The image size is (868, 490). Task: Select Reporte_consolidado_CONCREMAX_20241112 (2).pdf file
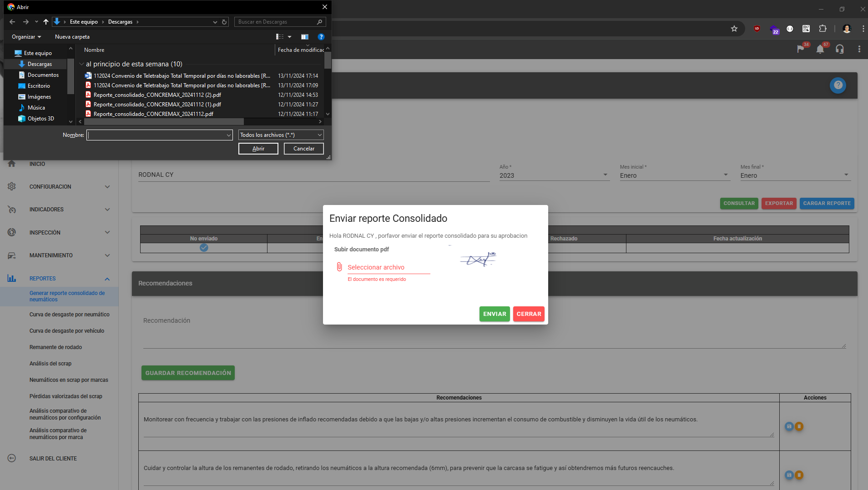(157, 95)
